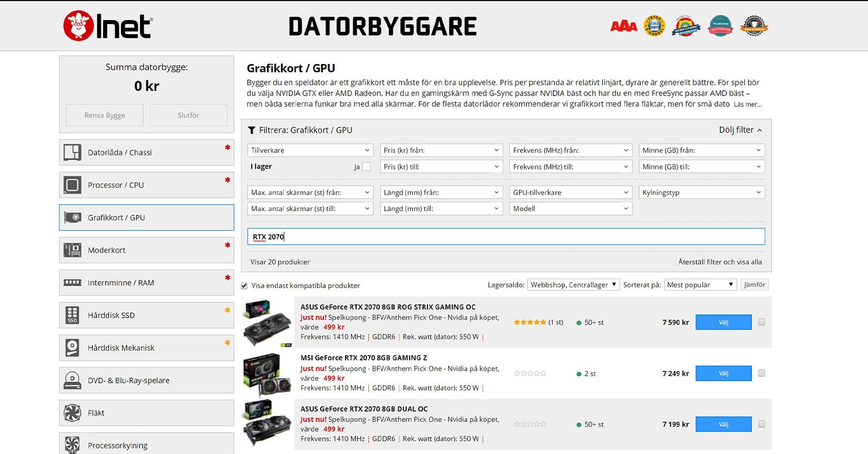Click empty star rating of ASUS DUAL OC
This screenshot has width=868, height=454.
[530, 424]
